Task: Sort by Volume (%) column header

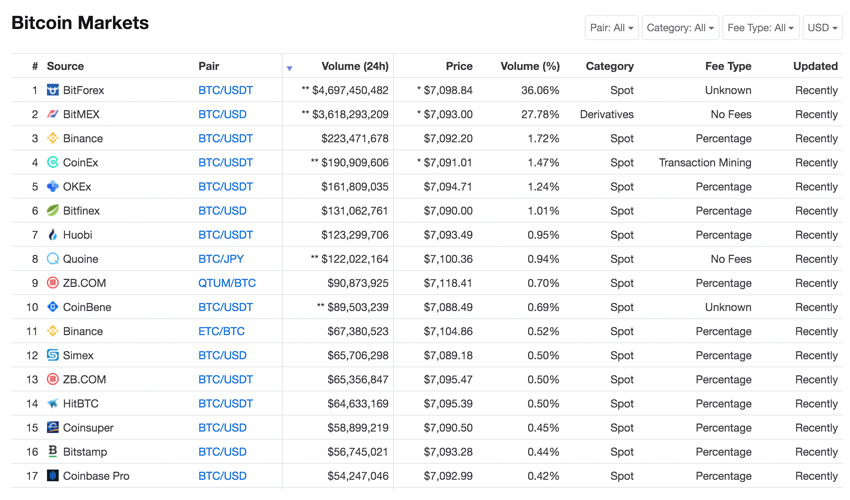Action: pyautogui.click(x=530, y=66)
